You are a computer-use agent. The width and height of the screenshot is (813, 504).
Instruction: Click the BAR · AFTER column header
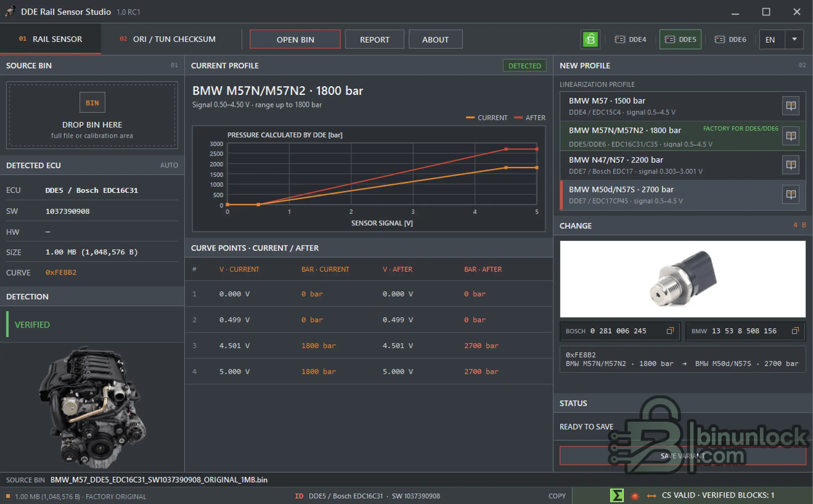(483, 269)
